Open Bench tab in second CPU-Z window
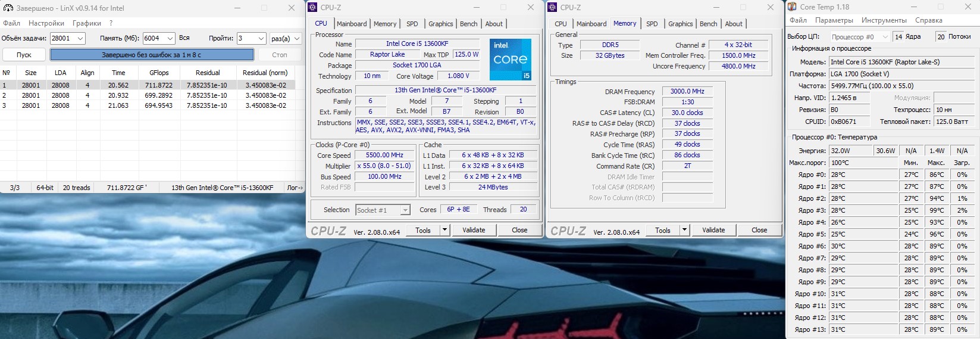The image size is (980, 339). pyautogui.click(x=709, y=24)
